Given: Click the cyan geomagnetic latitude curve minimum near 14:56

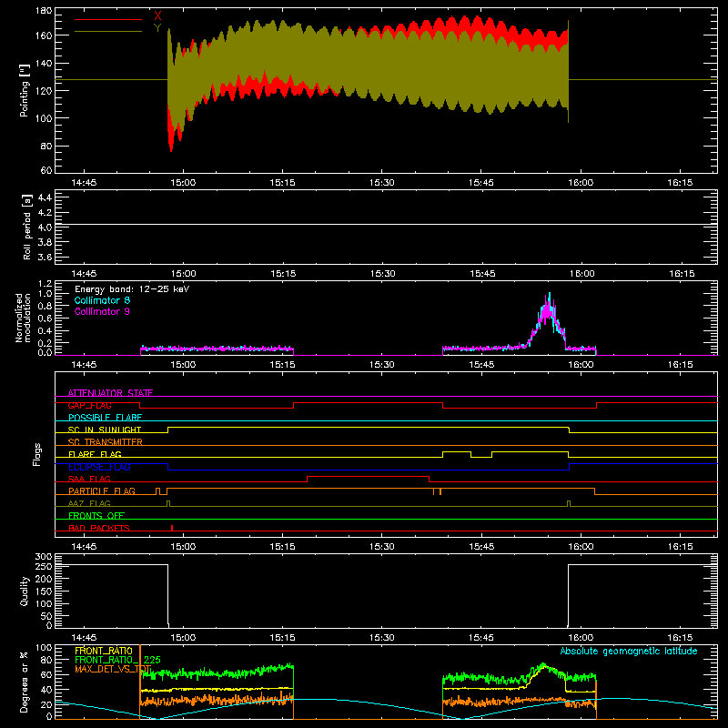Looking at the screenshot, I should click(157, 718).
